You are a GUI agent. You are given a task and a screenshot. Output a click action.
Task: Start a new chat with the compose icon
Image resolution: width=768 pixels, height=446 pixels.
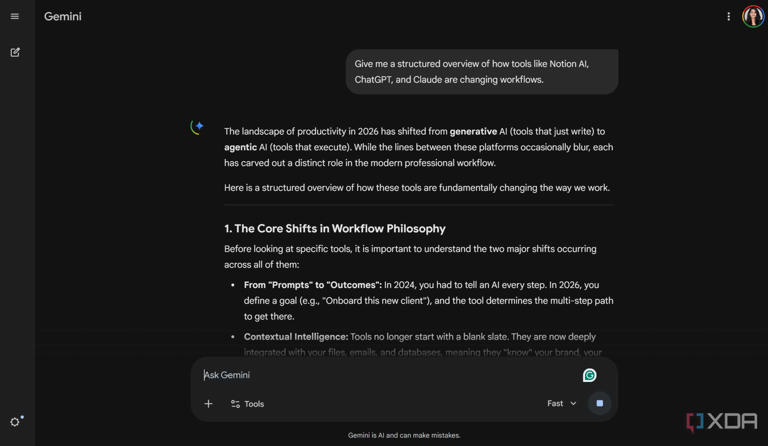coord(15,52)
